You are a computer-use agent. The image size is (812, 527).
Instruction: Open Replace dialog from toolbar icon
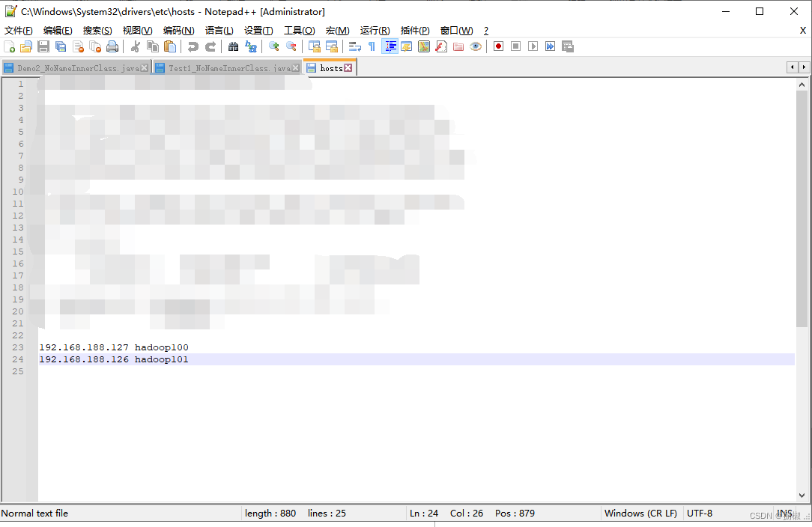point(251,46)
